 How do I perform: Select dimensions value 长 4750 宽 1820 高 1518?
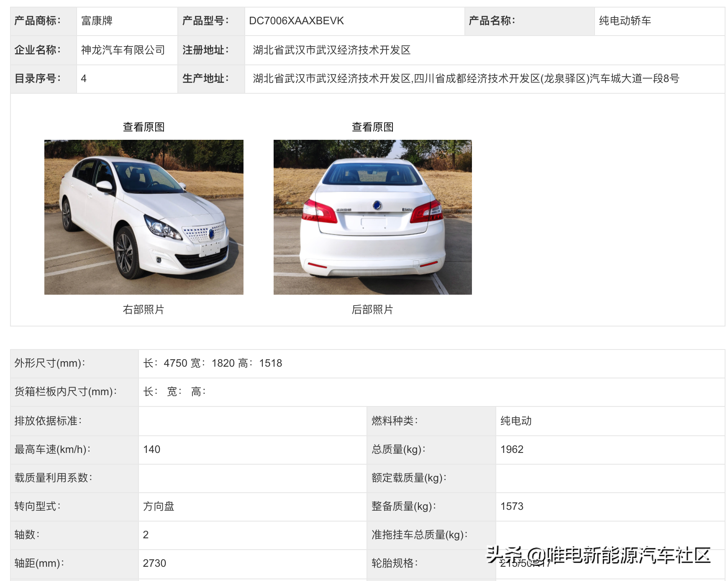(213, 363)
